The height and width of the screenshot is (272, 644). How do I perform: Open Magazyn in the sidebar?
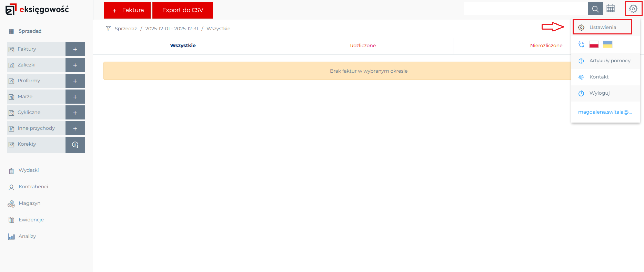(29, 203)
